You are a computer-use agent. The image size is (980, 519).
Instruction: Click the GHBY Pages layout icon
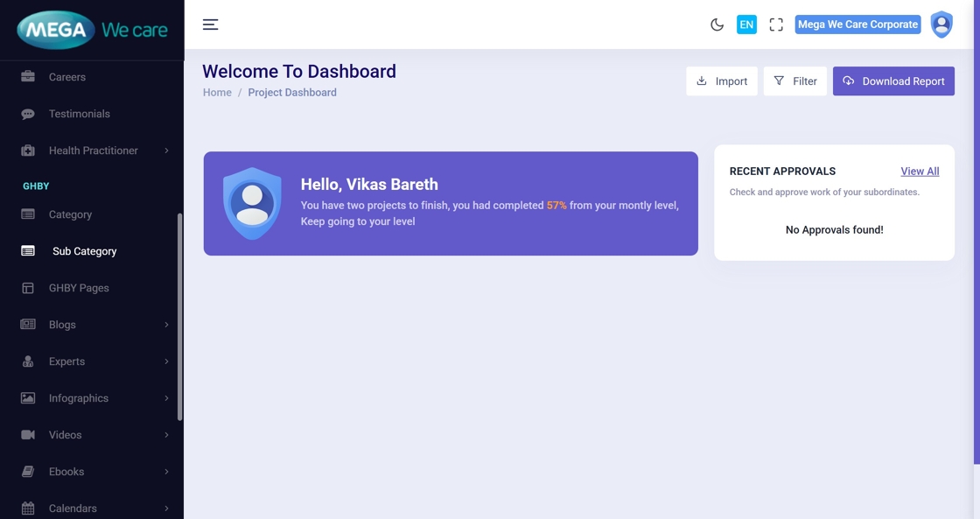coord(28,288)
